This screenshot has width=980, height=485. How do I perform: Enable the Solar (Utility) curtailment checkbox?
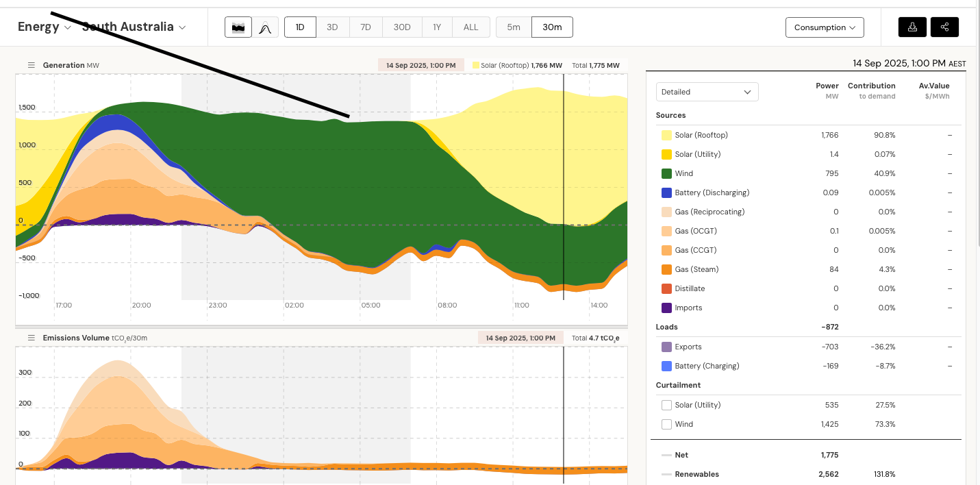pos(666,405)
